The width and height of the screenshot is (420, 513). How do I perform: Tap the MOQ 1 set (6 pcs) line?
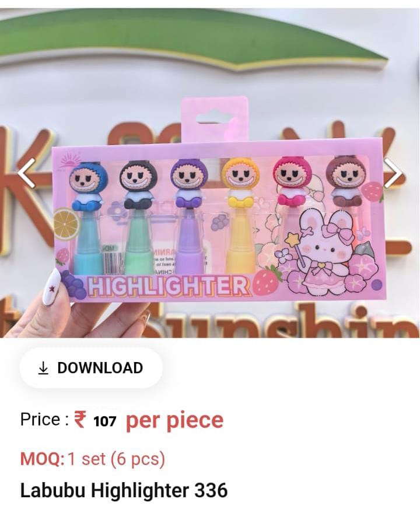(93, 459)
